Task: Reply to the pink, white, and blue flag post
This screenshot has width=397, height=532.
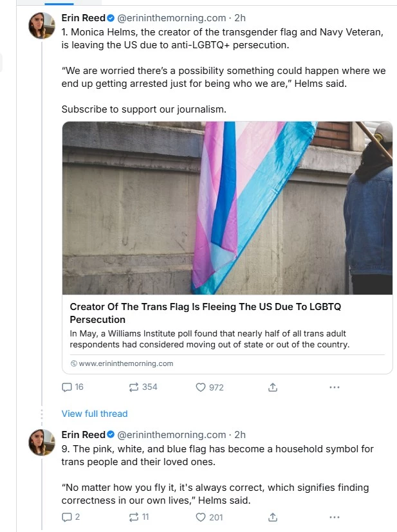Action: 67,517
